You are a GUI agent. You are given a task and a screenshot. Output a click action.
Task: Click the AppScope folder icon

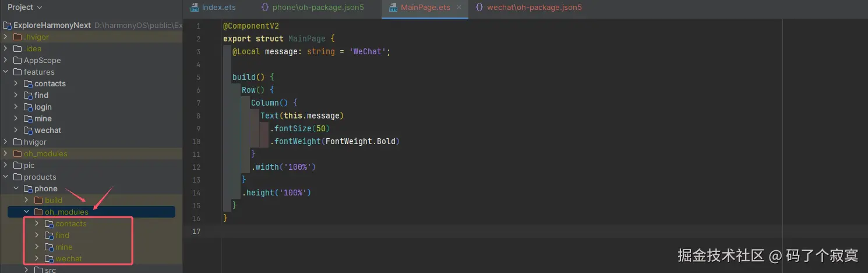17,61
